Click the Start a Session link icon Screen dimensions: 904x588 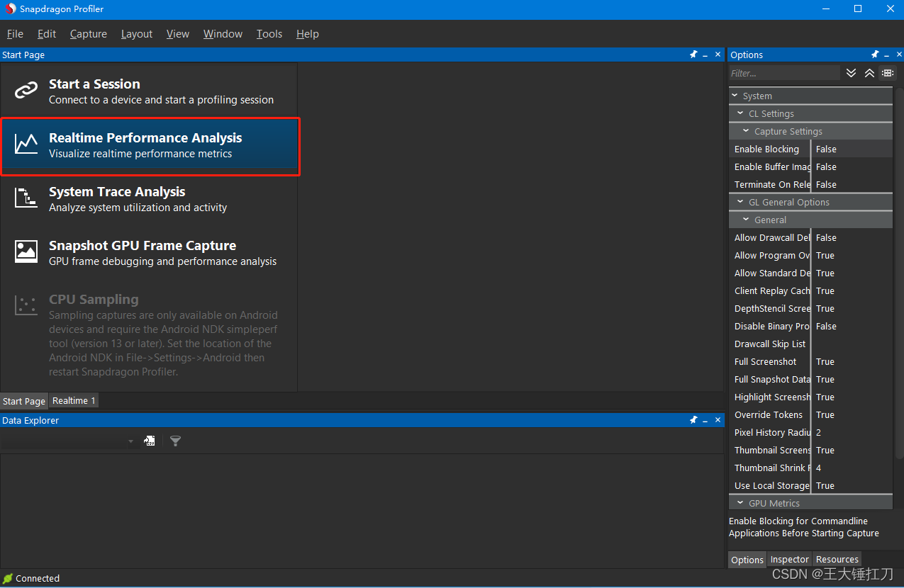[26, 90]
